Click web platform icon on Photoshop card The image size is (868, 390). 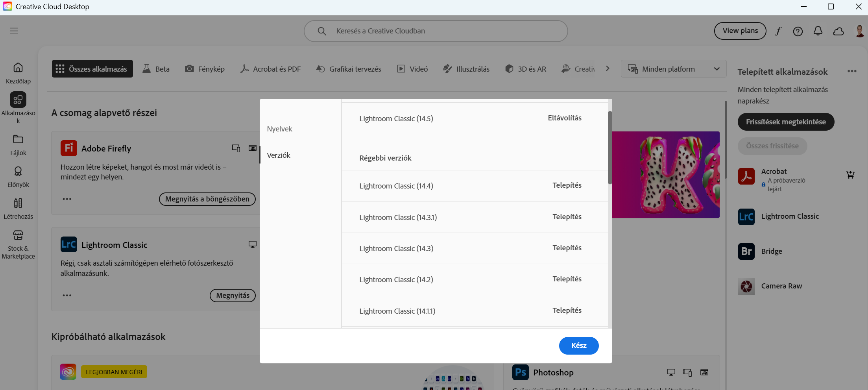(704, 372)
